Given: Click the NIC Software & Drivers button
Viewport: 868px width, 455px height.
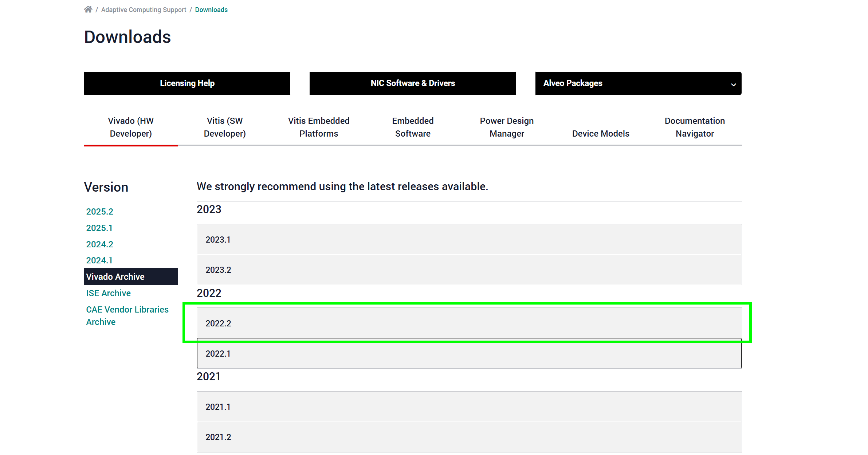Looking at the screenshot, I should coord(413,83).
